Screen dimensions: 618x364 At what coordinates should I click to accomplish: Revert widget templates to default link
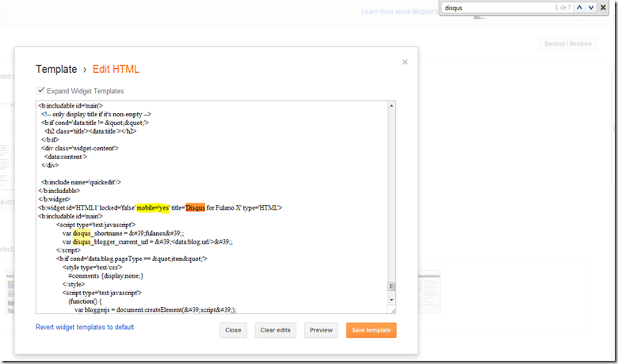pos(85,327)
